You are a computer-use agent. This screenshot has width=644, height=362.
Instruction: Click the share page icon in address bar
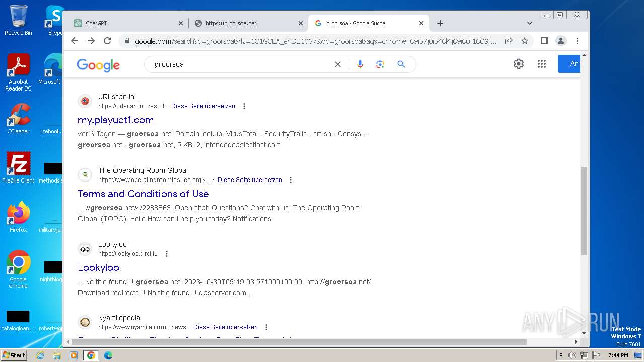tap(509, 41)
